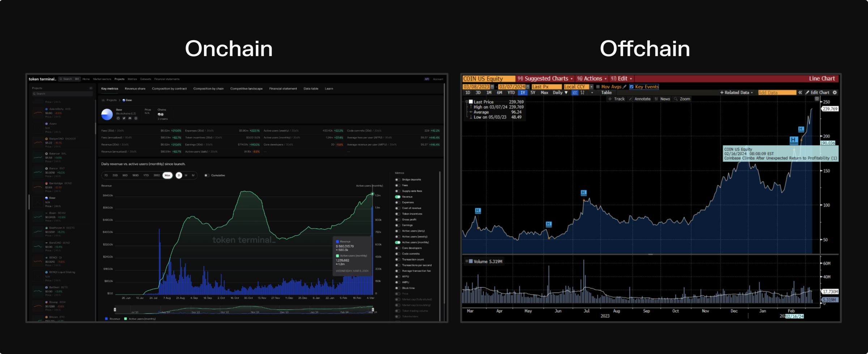Screen dimensions: 868x354
Task: Click the token terminal logo
Action: pyautogui.click(x=42, y=79)
